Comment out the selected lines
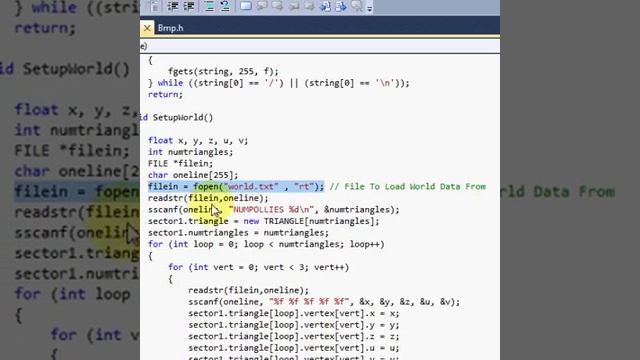Image resolution: width=640 pixels, height=360 pixels. [x=209, y=6]
